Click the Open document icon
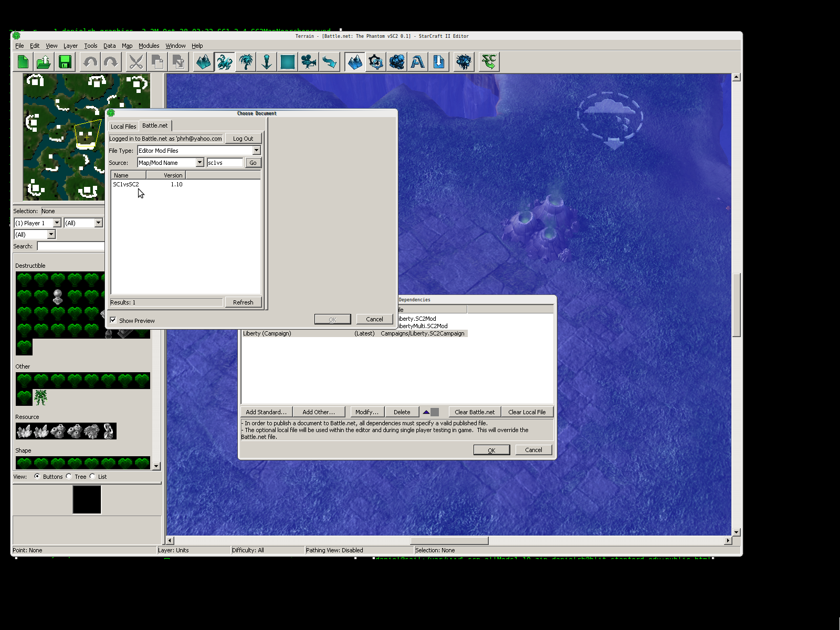 [x=44, y=62]
